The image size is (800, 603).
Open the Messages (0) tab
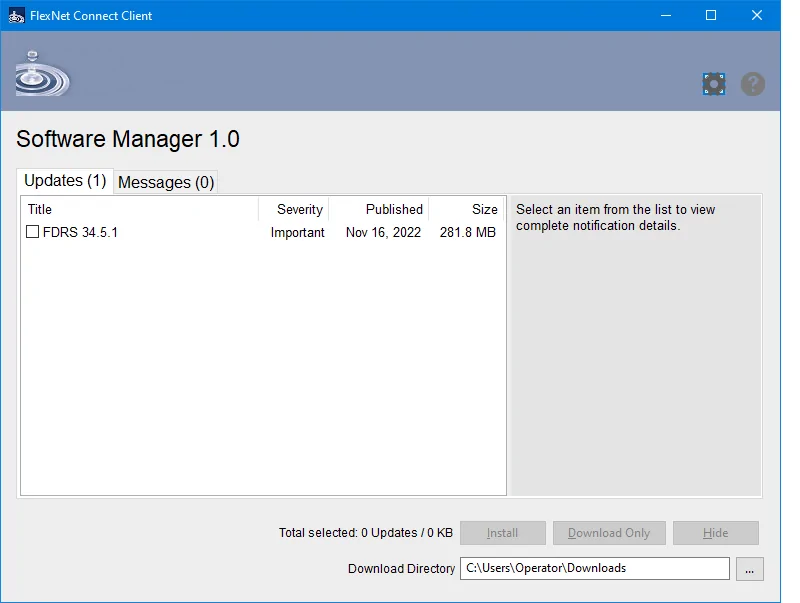coord(166,182)
